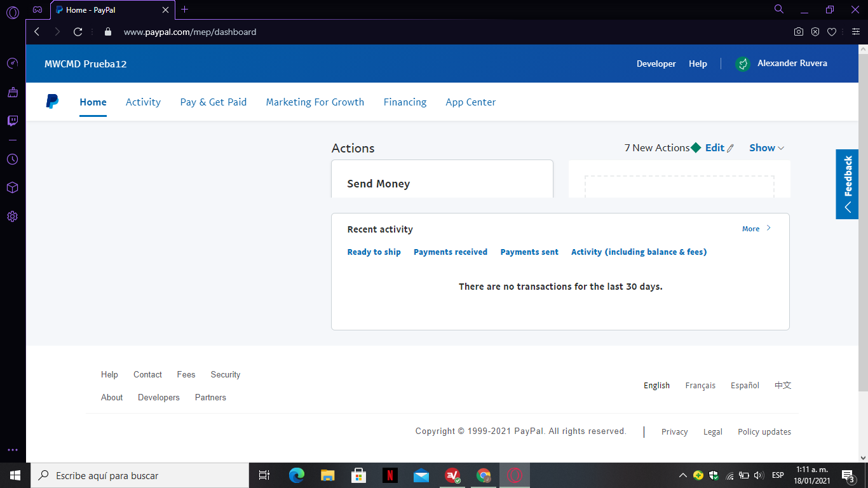Click the Developer header link

point(656,64)
